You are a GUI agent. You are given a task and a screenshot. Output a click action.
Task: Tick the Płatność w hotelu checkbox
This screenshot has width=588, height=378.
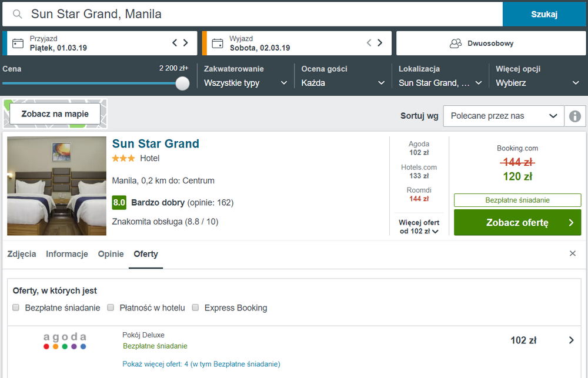[111, 307]
